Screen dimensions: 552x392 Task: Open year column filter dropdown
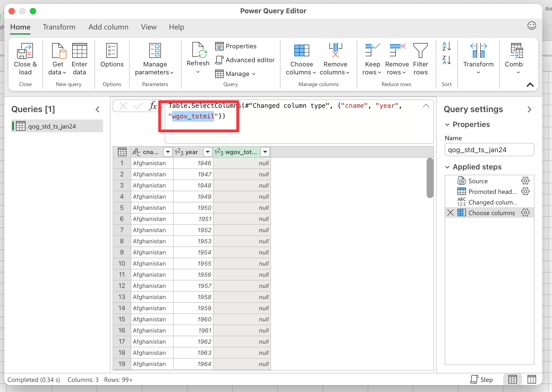pyautogui.click(x=207, y=152)
